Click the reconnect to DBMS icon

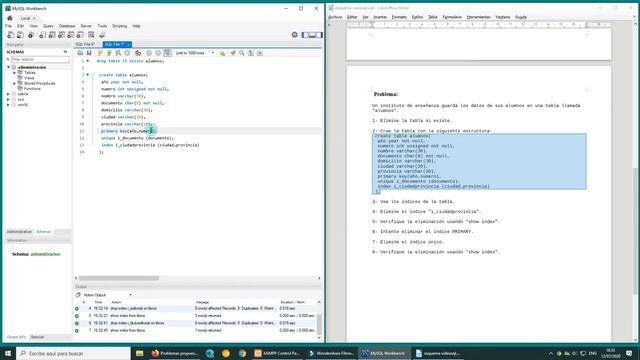pos(102,35)
